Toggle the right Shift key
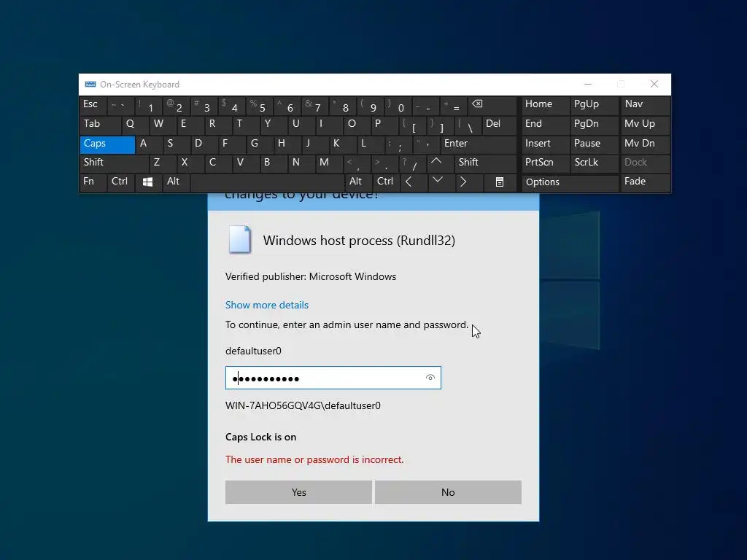 (x=485, y=163)
